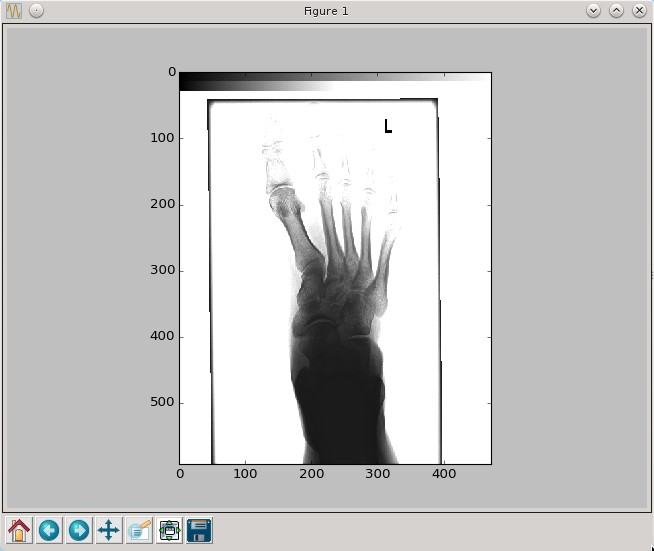Open the Configure subplots dialog
Viewport: 654px width, 551px height.
pos(169,530)
